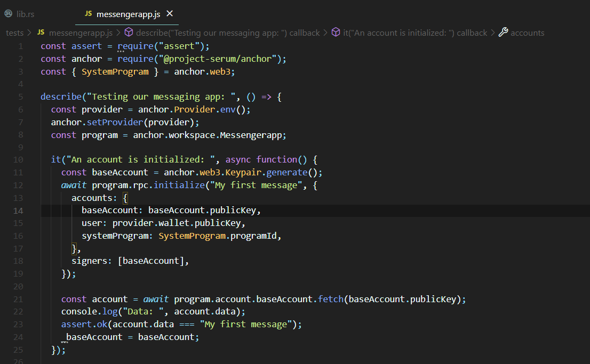Click the accounts: key on line 13
Image resolution: width=590 pixels, height=364 pixels.
click(94, 198)
